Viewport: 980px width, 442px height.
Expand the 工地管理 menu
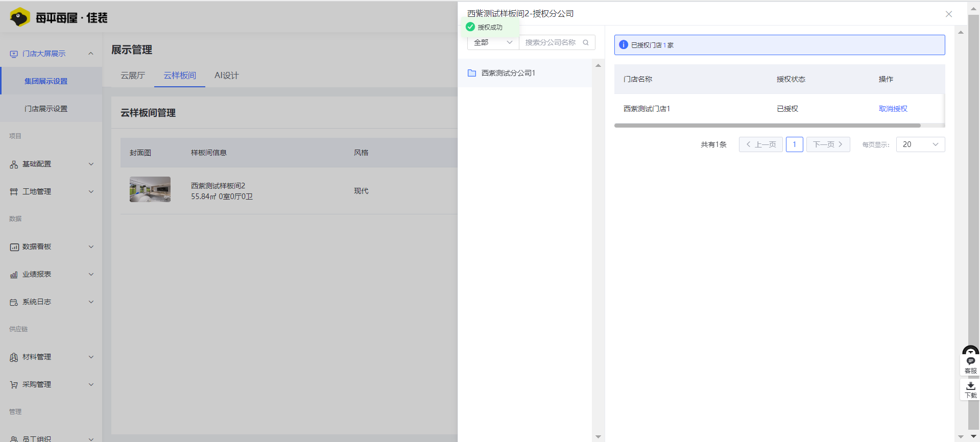pos(91,192)
